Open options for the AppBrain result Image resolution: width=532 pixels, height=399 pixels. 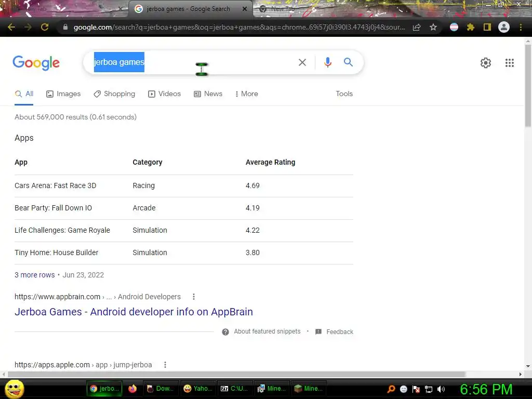[x=194, y=297]
